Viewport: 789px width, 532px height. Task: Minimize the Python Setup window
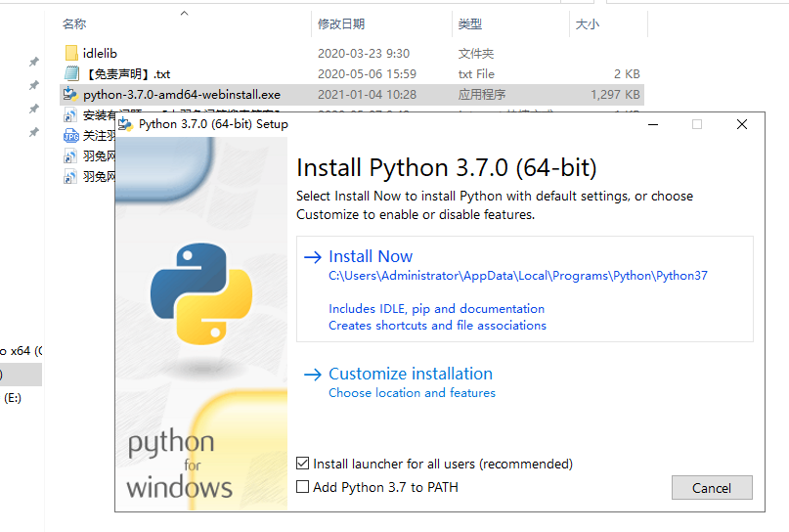click(x=653, y=124)
